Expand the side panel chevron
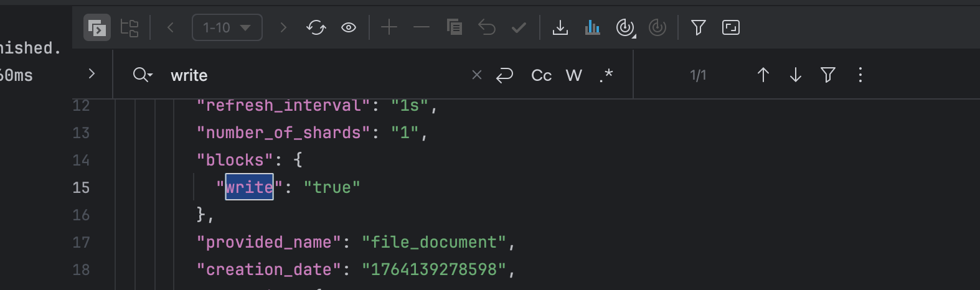Screen dimensions: 980x290 point(92,74)
